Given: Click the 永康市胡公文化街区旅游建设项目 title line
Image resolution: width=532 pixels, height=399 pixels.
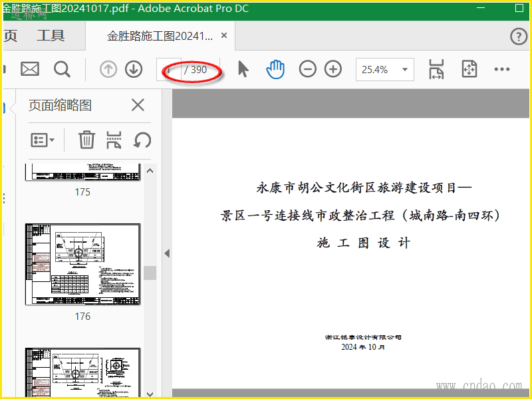Looking at the screenshot, I should (x=364, y=188).
